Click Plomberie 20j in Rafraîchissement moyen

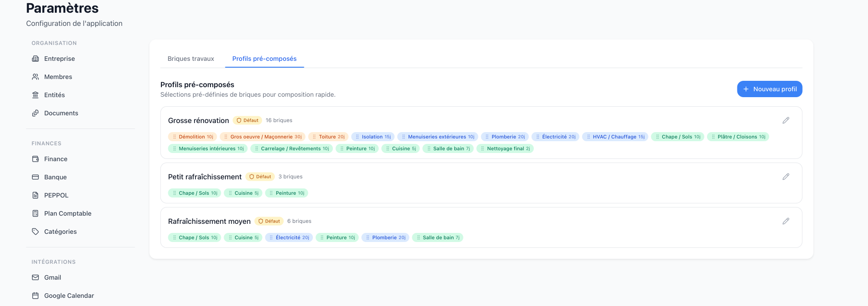pyautogui.click(x=385, y=237)
